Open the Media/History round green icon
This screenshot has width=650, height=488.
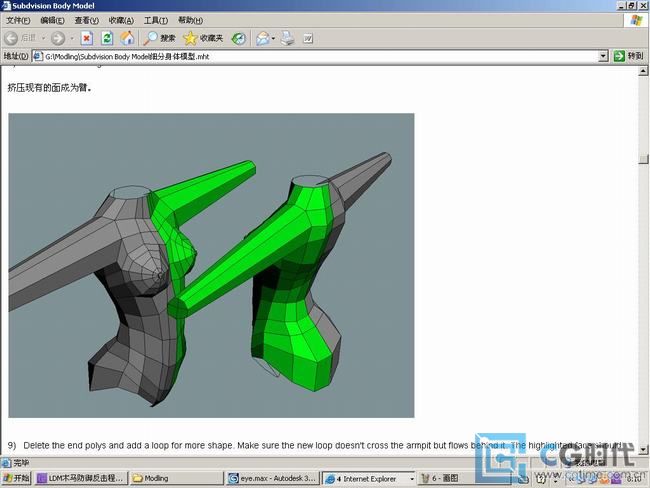238,39
